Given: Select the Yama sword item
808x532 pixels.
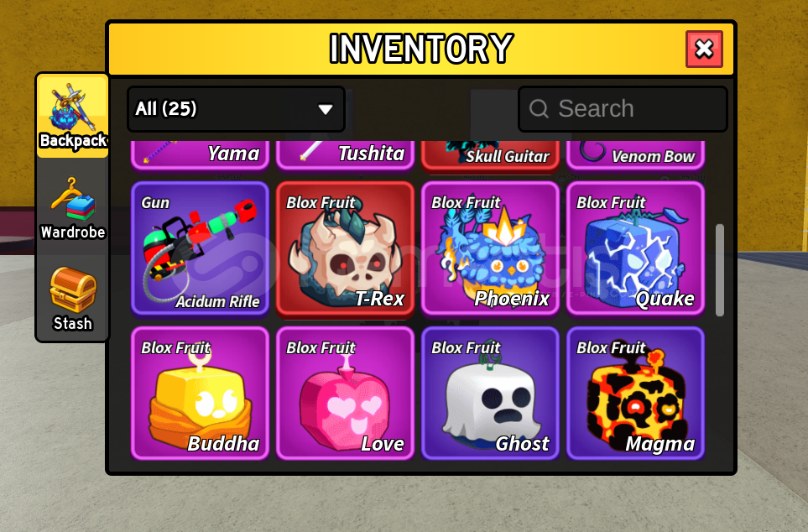Looking at the screenshot, I should point(200,154).
